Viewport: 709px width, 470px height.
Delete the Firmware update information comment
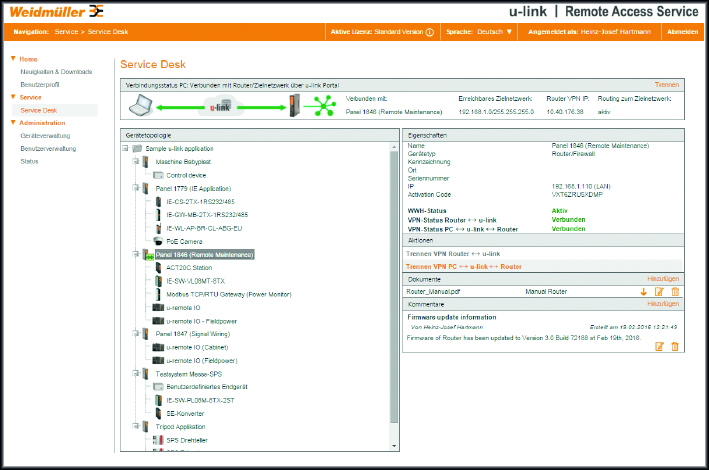click(675, 347)
